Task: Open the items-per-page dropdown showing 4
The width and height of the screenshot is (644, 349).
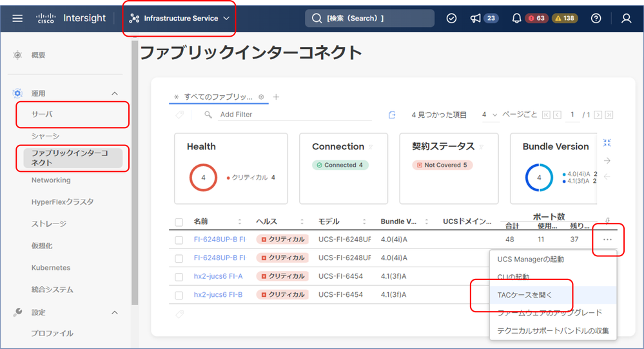Action: tap(489, 115)
